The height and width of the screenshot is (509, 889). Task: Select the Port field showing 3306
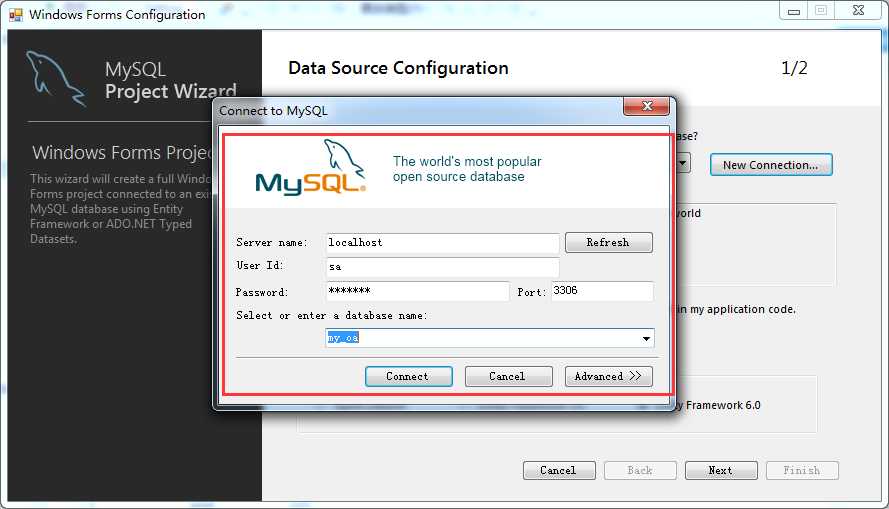pos(602,291)
